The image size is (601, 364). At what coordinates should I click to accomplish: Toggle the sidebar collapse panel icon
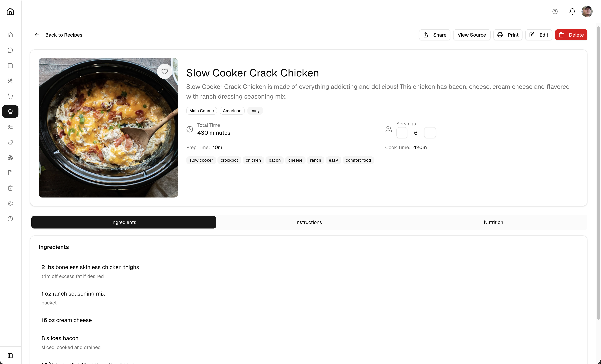pos(10,355)
